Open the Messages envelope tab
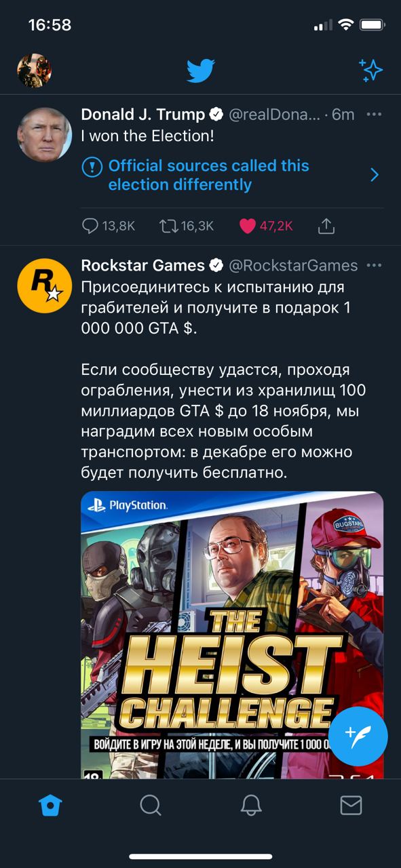401x868 pixels. coord(351,805)
